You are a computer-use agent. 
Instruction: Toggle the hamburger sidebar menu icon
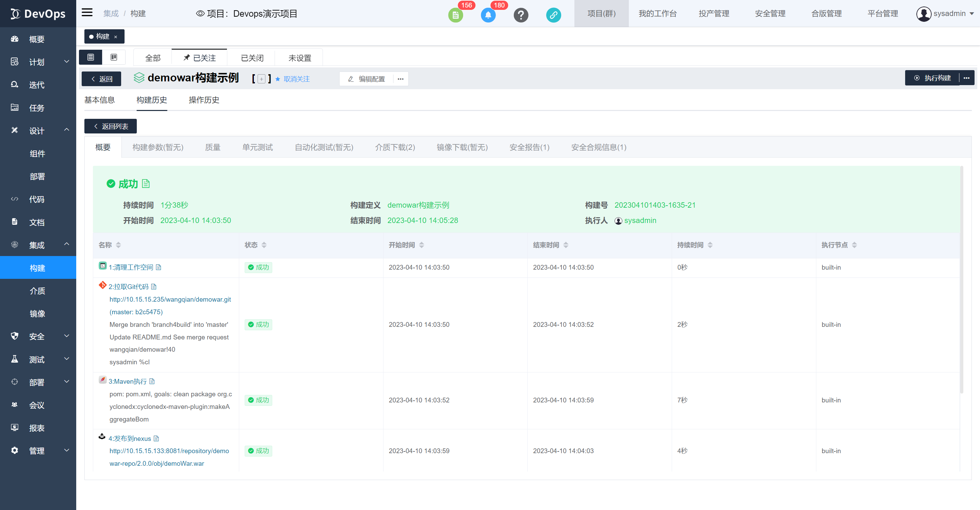pyautogui.click(x=87, y=13)
